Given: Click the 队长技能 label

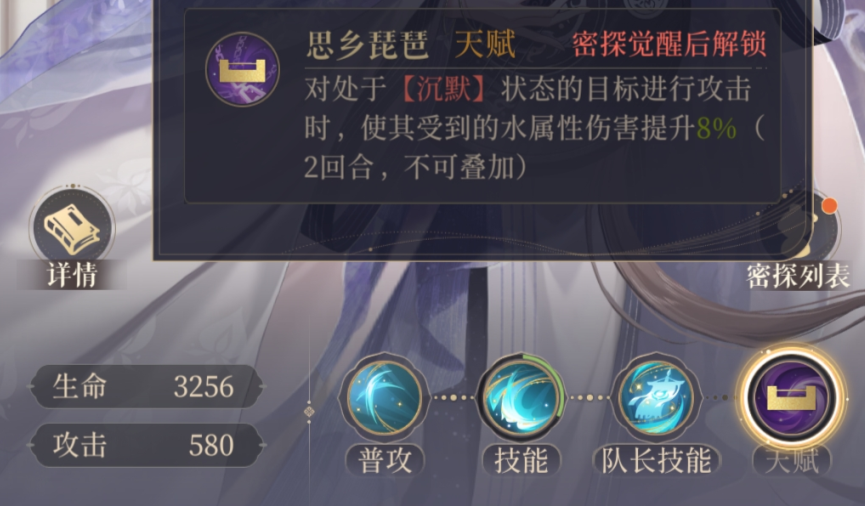Looking at the screenshot, I should [656, 460].
